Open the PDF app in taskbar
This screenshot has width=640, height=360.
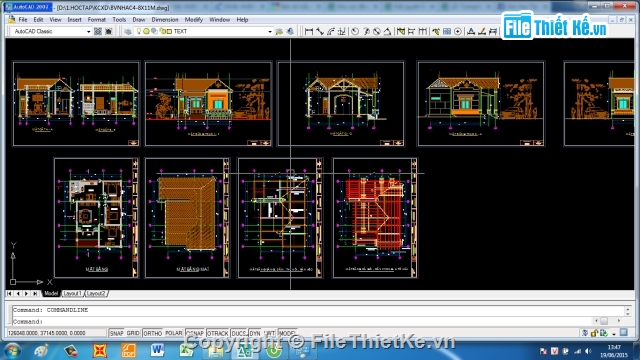pyautogui.click(x=129, y=350)
